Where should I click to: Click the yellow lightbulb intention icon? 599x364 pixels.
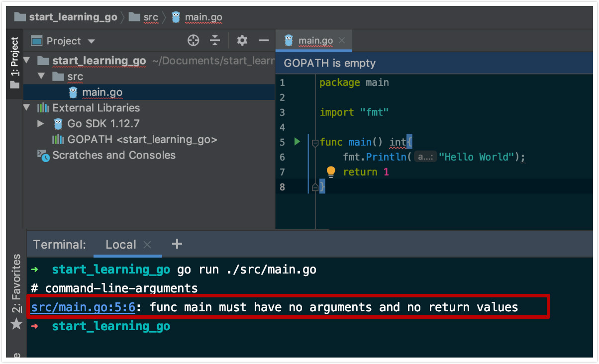pyautogui.click(x=331, y=172)
